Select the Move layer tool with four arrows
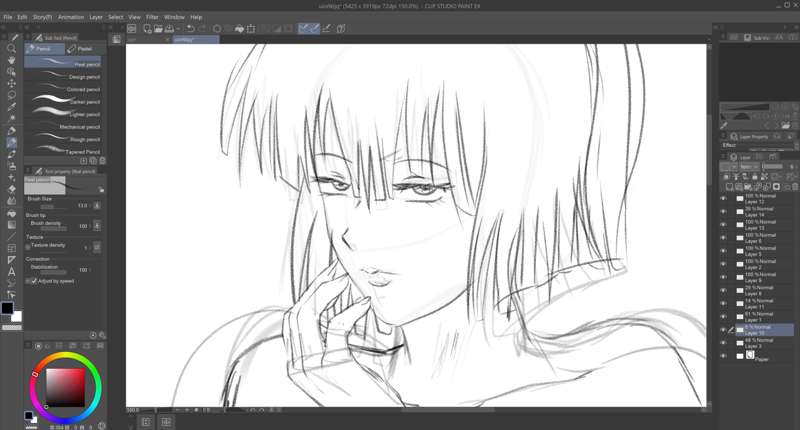 click(11, 83)
